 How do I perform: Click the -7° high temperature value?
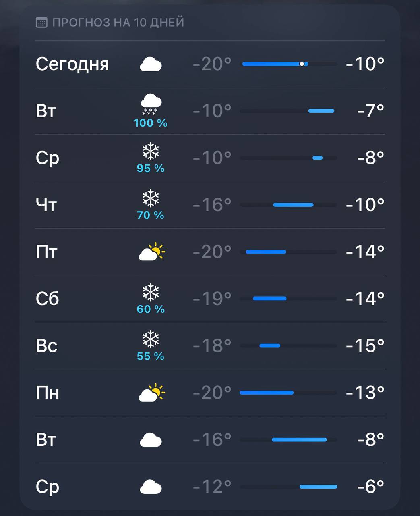point(370,110)
